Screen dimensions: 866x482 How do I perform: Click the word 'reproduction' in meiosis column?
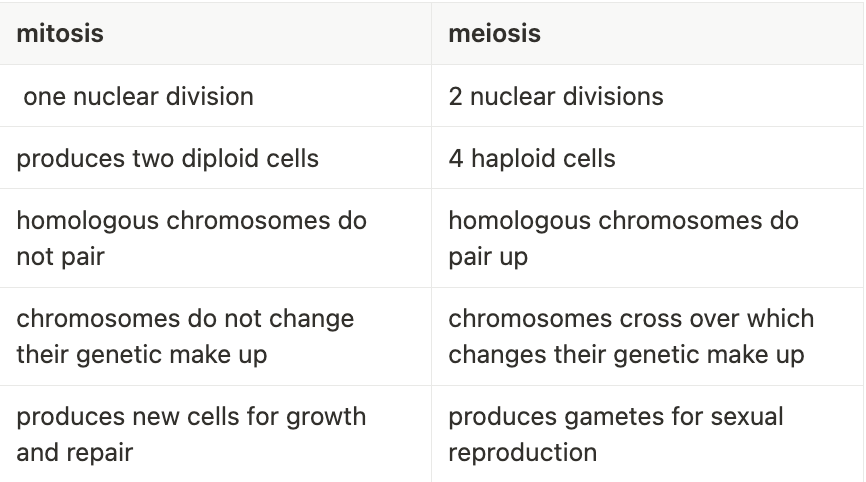point(522,453)
